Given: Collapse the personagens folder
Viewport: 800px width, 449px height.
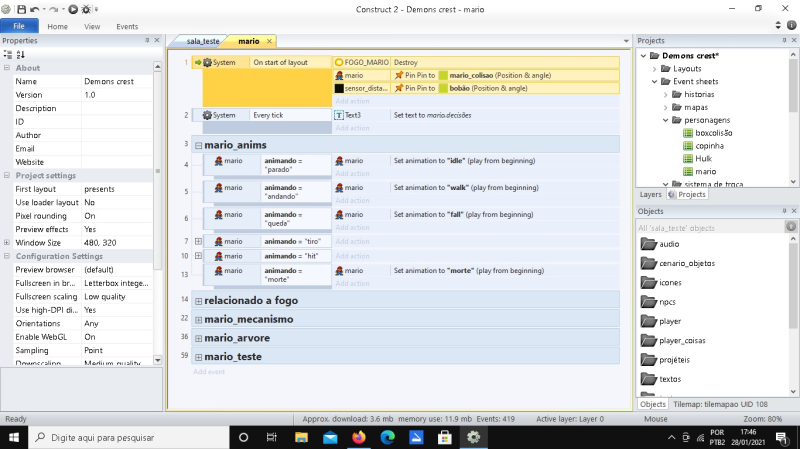Looking at the screenshot, I should (665, 120).
